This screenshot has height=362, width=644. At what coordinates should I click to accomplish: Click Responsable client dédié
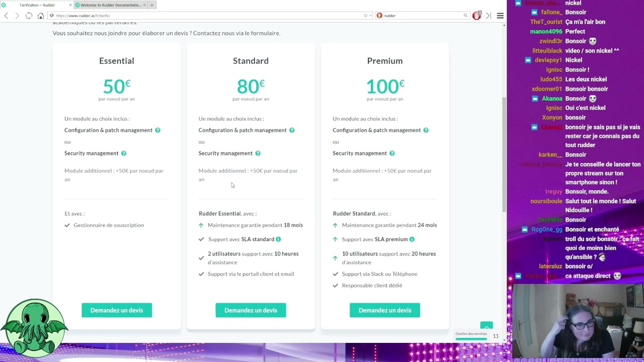[372, 286]
